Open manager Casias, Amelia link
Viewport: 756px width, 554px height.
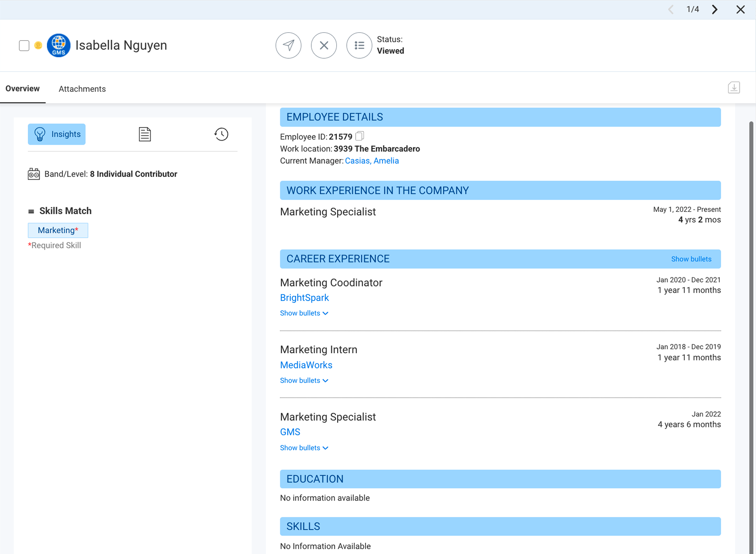click(x=372, y=161)
